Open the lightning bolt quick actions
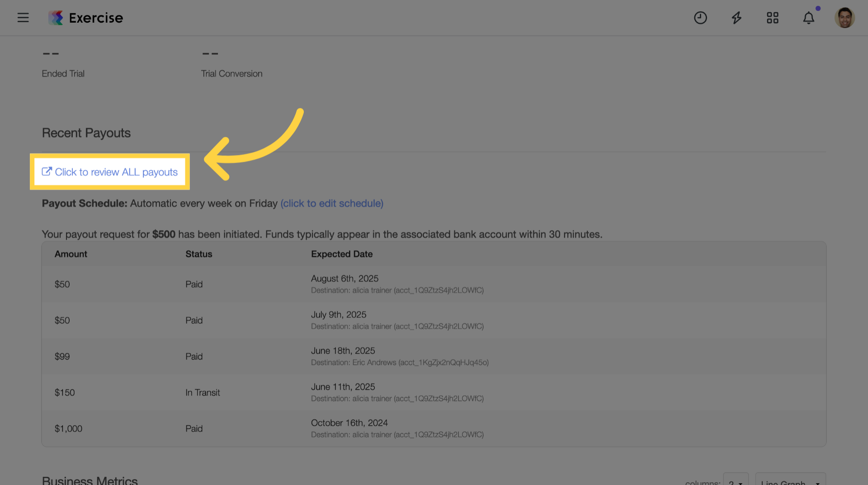The width and height of the screenshot is (868, 485). [736, 18]
